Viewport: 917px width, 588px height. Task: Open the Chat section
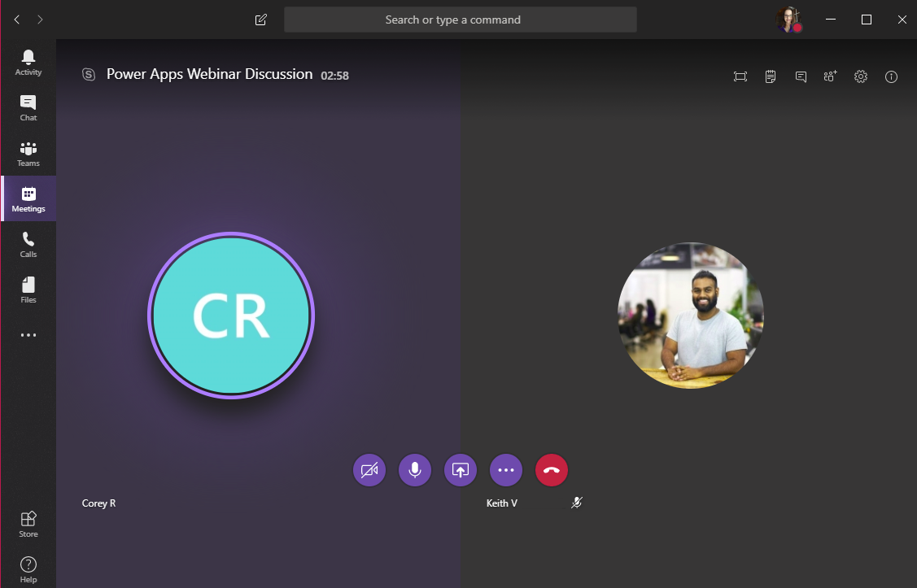28,108
